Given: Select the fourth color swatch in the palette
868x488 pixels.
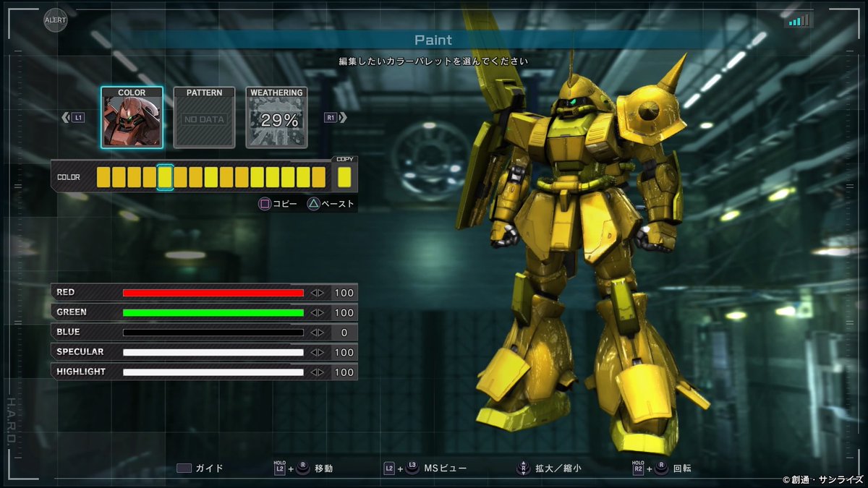Looking at the screenshot, I should [150, 177].
